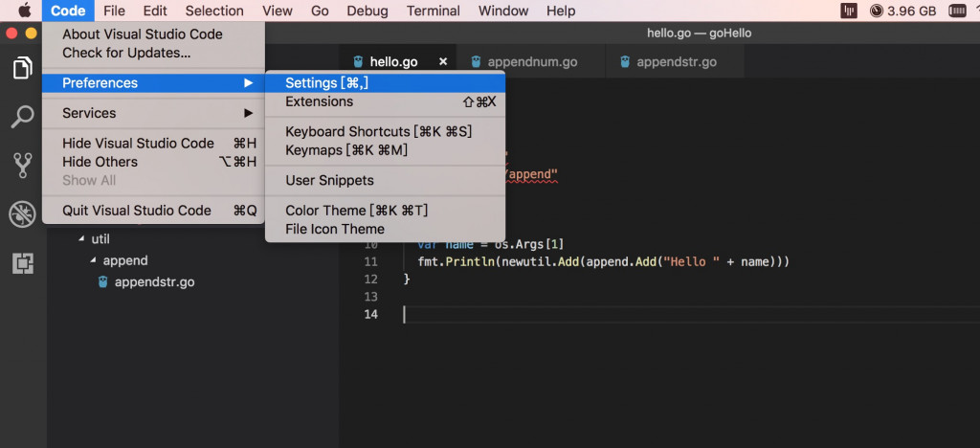The width and height of the screenshot is (980, 448).
Task: Open the Code menu
Action: point(68,11)
